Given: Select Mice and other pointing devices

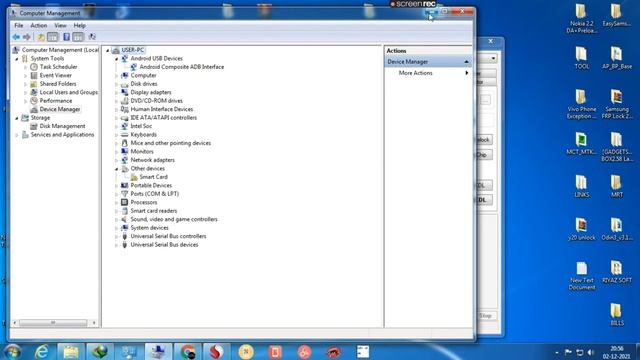Looking at the screenshot, I should pos(171,143).
